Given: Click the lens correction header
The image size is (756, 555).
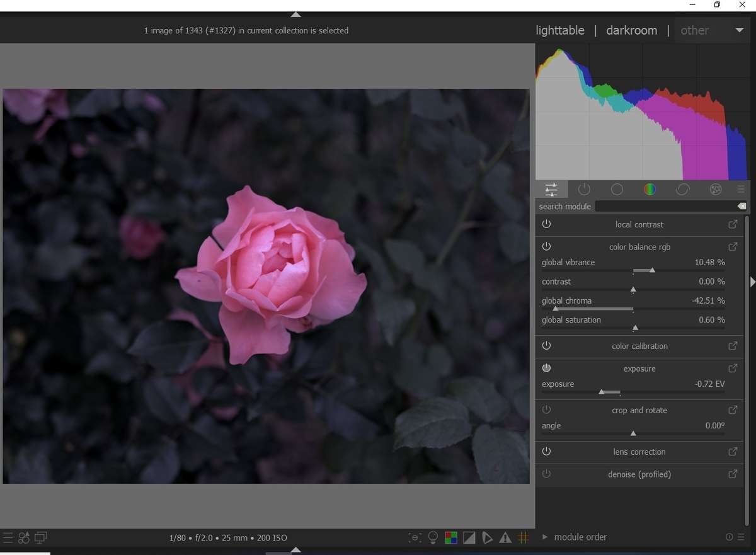Looking at the screenshot, I should pyautogui.click(x=639, y=452).
